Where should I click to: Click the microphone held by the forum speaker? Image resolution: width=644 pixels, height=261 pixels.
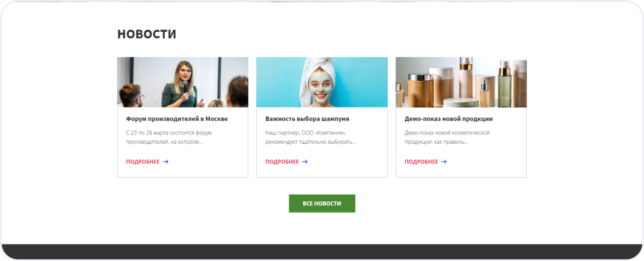pos(186,88)
